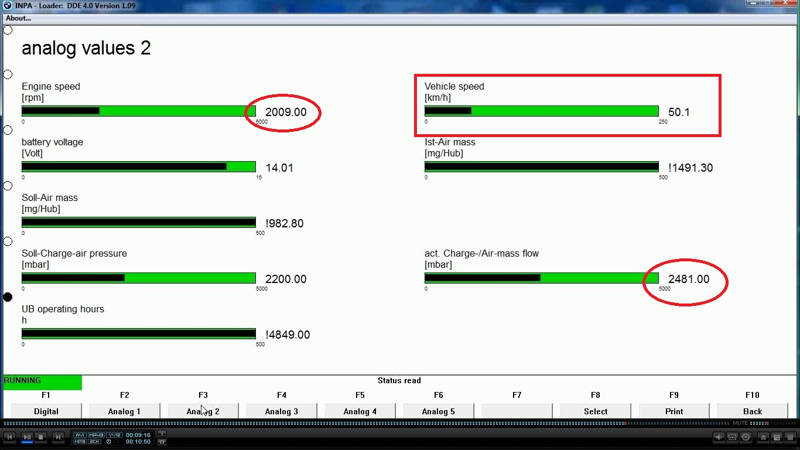This screenshot has height=450, width=800.
Task: Click the Back button under F10
Action: pyautogui.click(x=752, y=411)
